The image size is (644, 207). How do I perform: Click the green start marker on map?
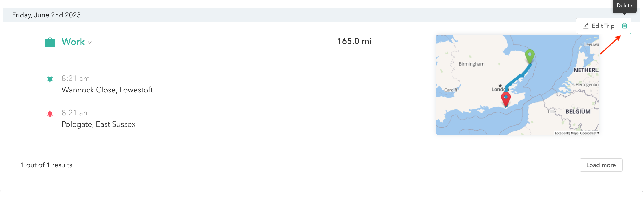(x=530, y=56)
